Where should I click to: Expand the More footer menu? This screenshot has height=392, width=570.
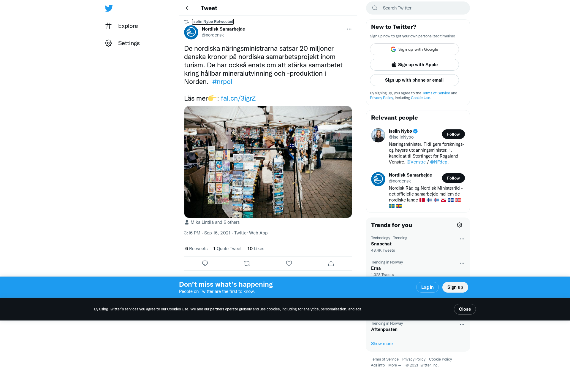395,365
